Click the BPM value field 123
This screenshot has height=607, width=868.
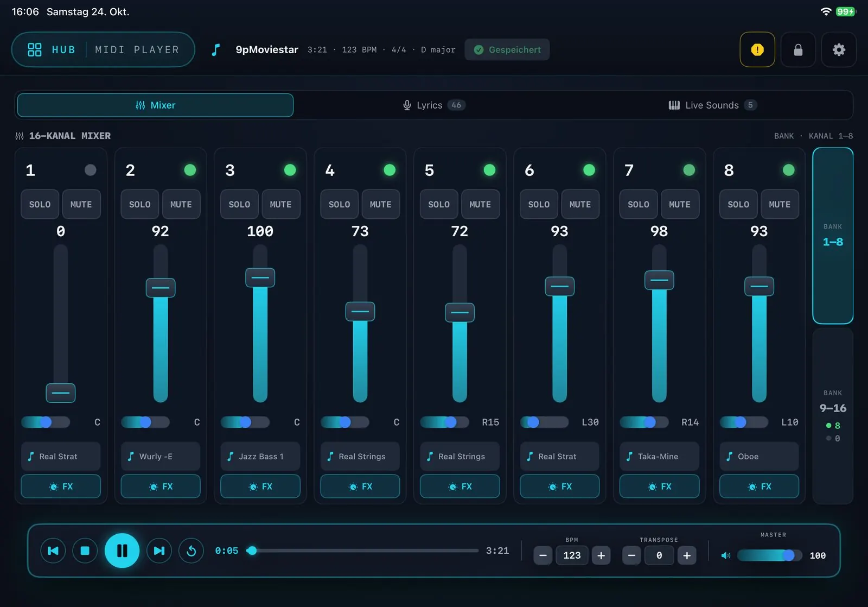click(572, 555)
